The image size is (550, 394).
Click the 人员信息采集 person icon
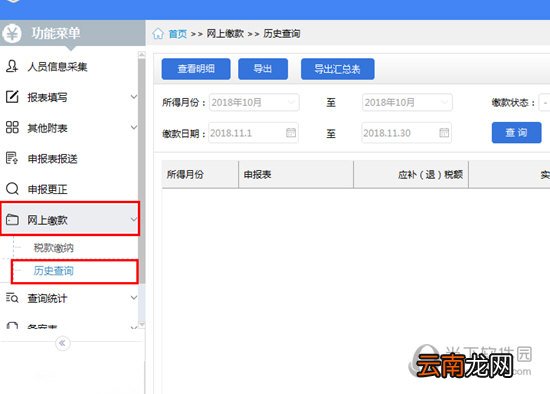point(12,66)
